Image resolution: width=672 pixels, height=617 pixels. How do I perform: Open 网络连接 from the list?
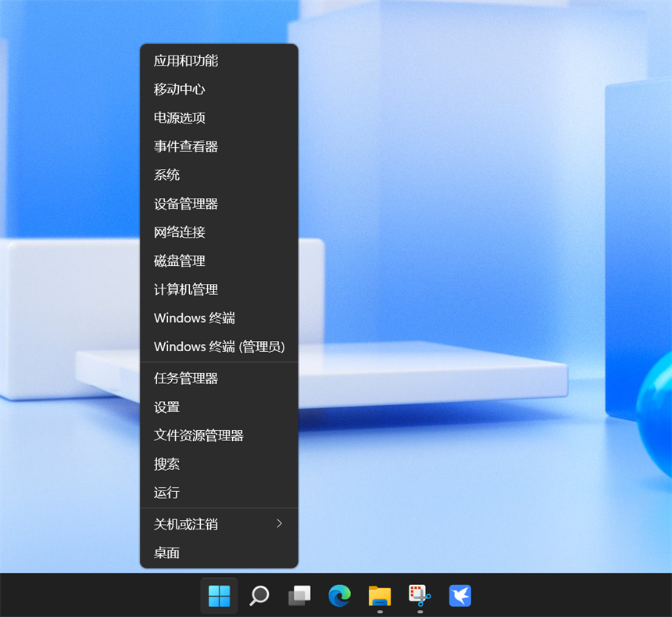click(180, 232)
